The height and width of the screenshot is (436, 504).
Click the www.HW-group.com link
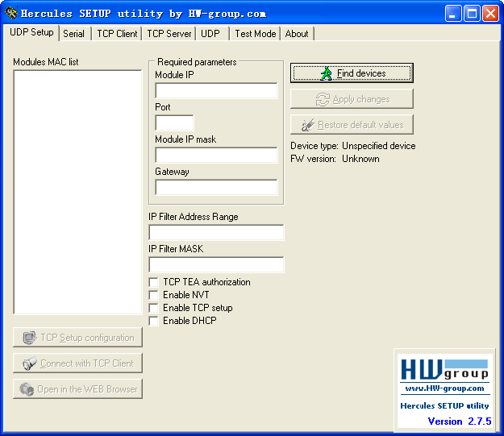point(445,388)
